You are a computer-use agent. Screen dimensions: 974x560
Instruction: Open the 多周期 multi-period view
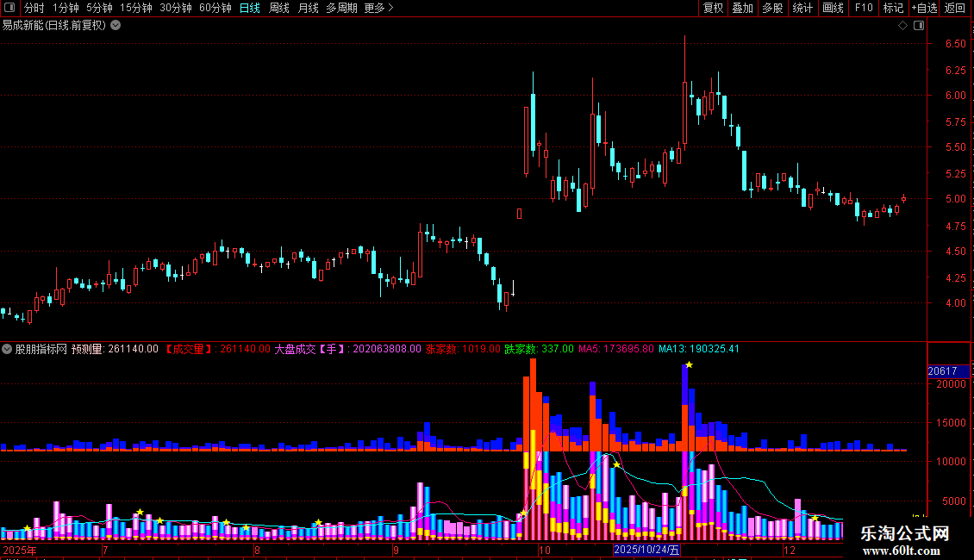341,8
